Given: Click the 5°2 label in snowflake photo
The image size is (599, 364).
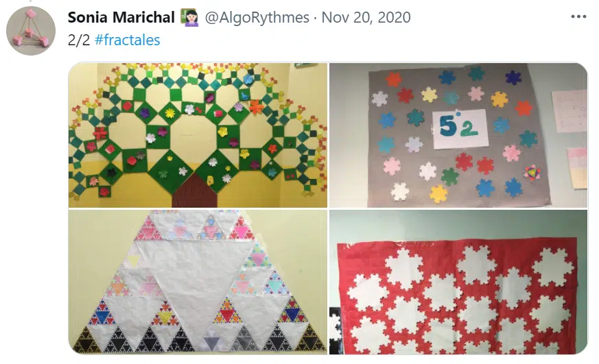Looking at the screenshot, I should click(460, 130).
